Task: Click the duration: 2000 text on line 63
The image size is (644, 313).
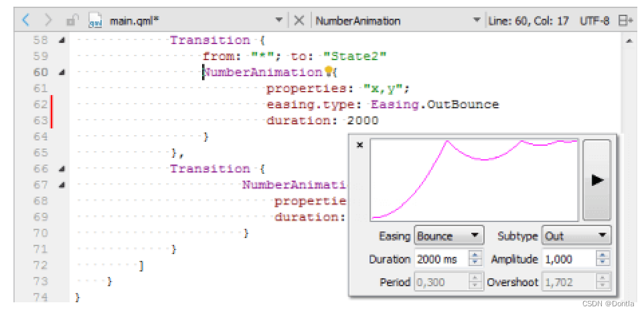Action: pyautogui.click(x=323, y=120)
